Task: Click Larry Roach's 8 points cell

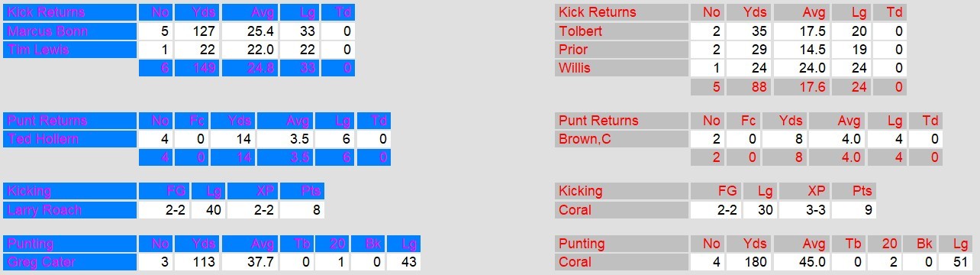Action: [302, 210]
